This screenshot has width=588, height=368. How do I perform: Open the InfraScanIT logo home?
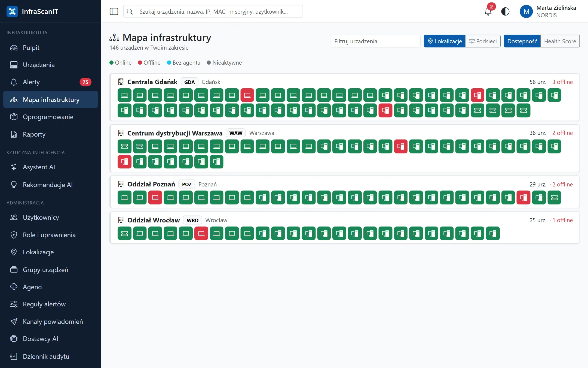pyautogui.click(x=32, y=11)
